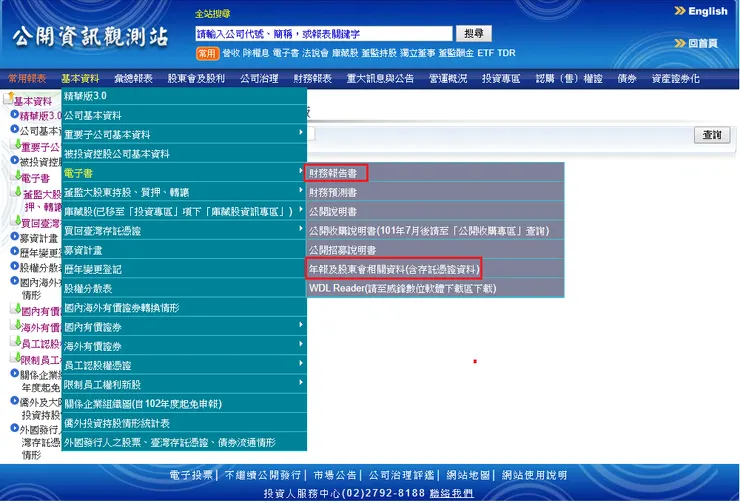This screenshot has width=740, height=503.
Task: Click the 查詢 button
Action: [712, 135]
